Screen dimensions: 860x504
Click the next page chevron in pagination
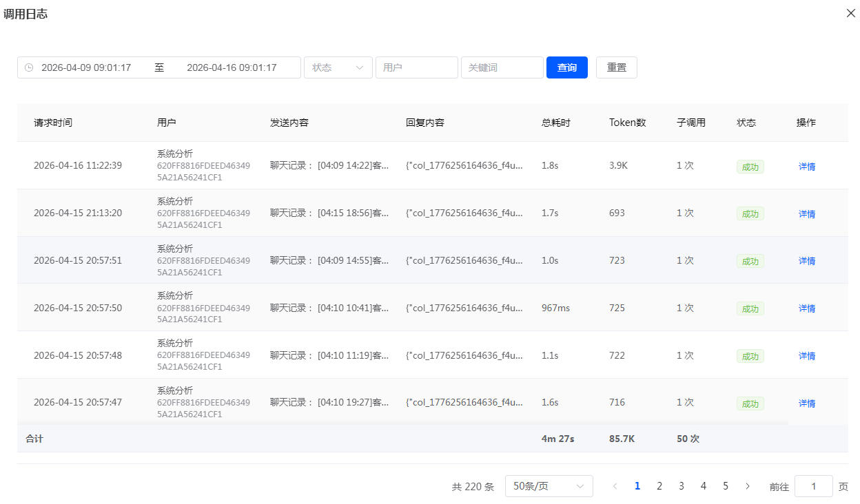[748, 485]
